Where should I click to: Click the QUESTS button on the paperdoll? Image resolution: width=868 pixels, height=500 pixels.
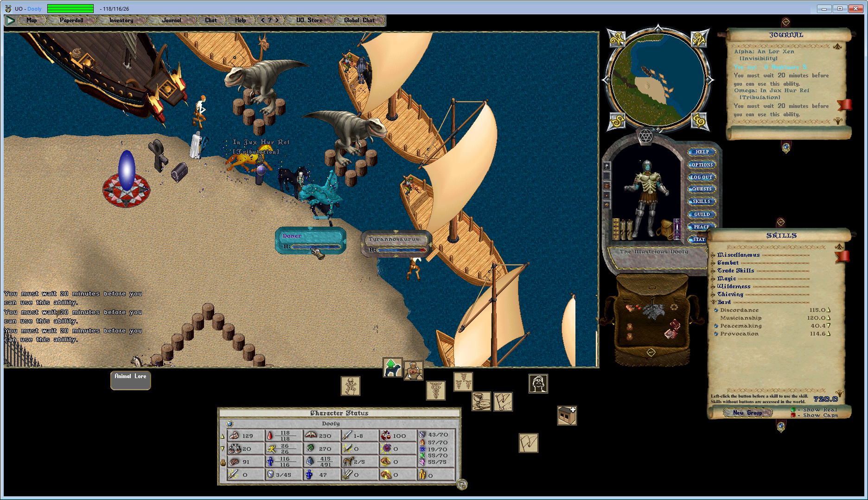tap(702, 189)
